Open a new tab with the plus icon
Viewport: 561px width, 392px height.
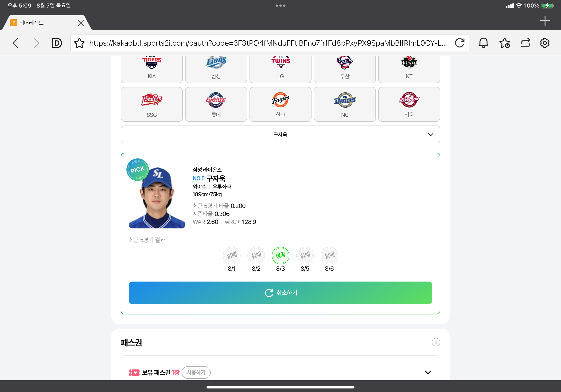[545, 21]
